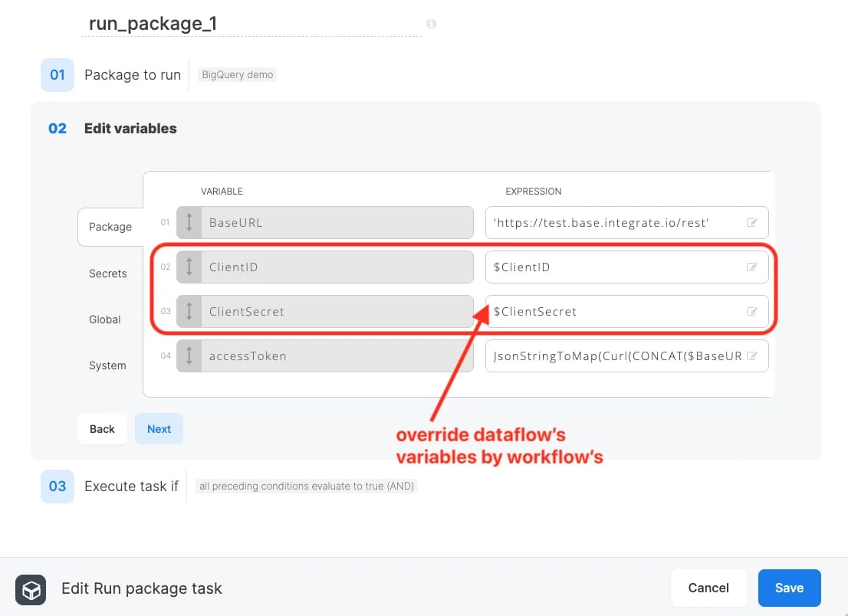
Task: Edit the run_package_1 task name field
Action: (x=251, y=24)
